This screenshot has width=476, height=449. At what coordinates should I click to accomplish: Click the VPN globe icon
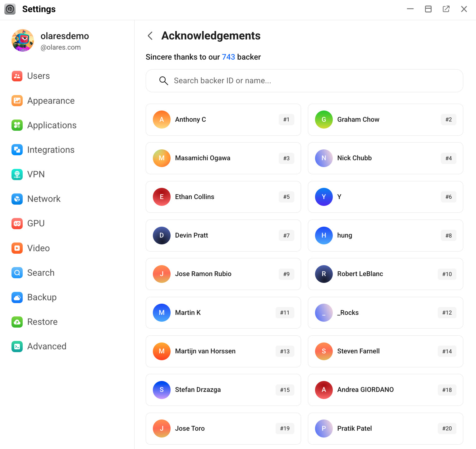17,174
